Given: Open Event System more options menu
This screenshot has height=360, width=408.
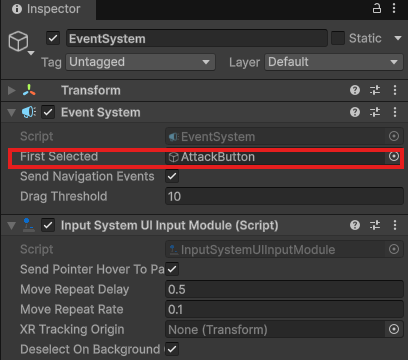Looking at the screenshot, I should point(395,112).
